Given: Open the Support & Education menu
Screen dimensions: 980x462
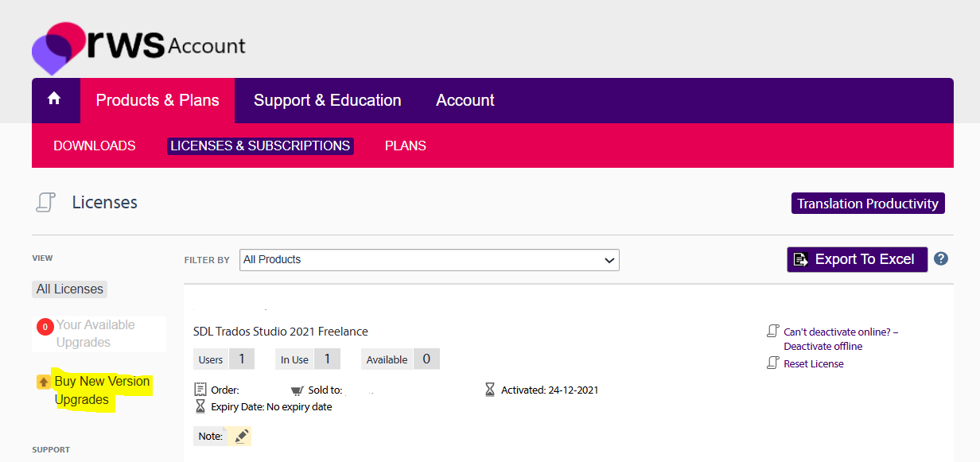Looking at the screenshot, I should pyautogui.click(x=327, y=100).
